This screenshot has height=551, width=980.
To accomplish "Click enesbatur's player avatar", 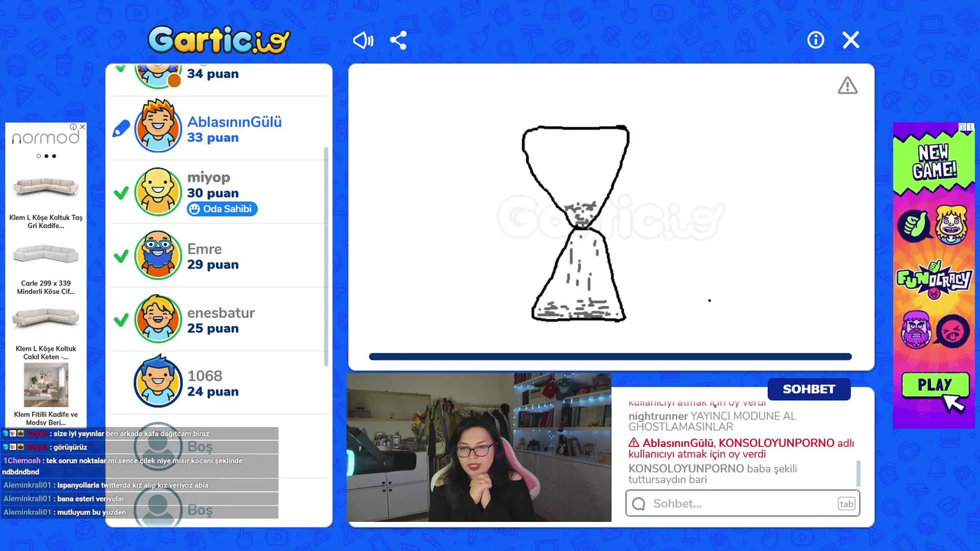I will [158, 318].
